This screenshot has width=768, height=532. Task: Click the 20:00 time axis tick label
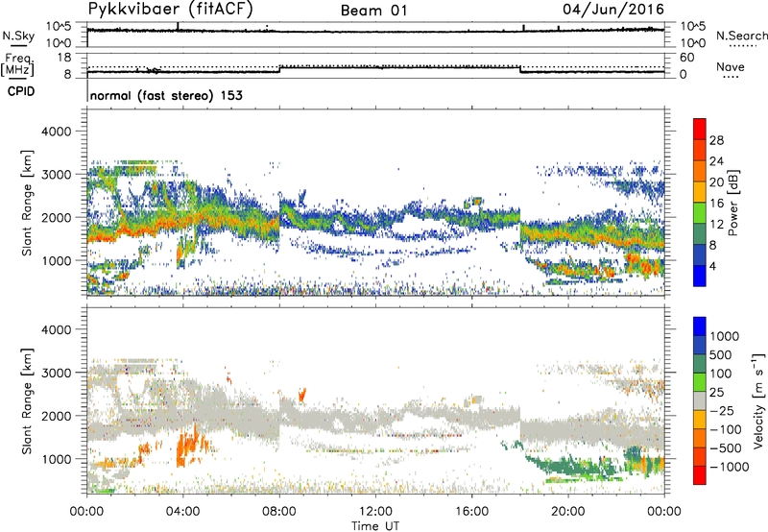point(568,512)
